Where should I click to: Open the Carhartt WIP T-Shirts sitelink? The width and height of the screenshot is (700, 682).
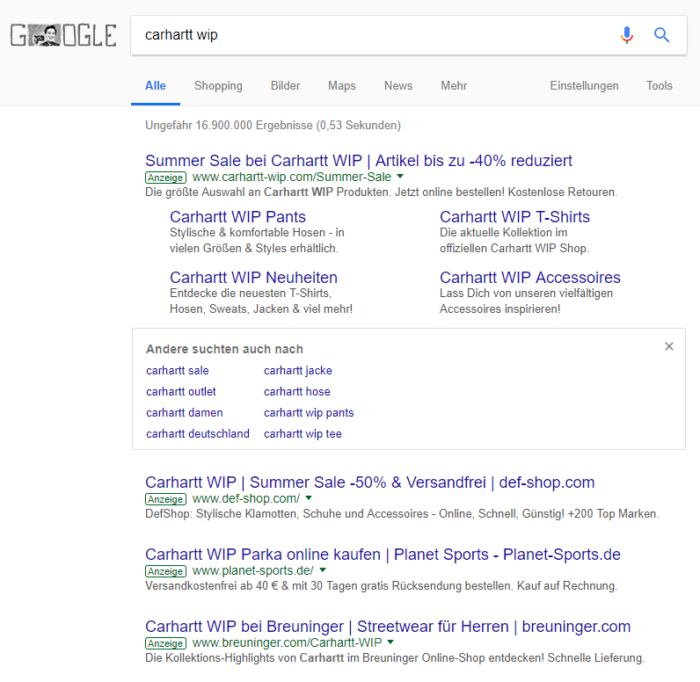point(515,217)
